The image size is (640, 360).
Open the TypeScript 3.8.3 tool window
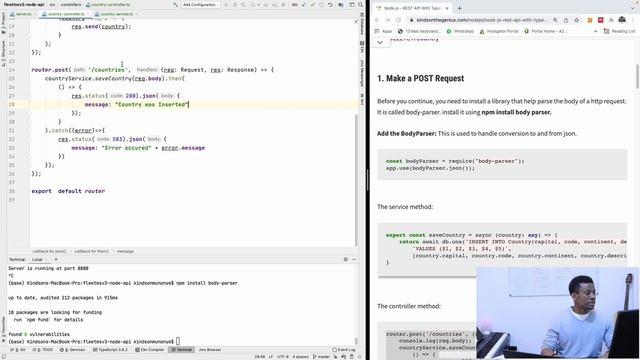point(110,350)
